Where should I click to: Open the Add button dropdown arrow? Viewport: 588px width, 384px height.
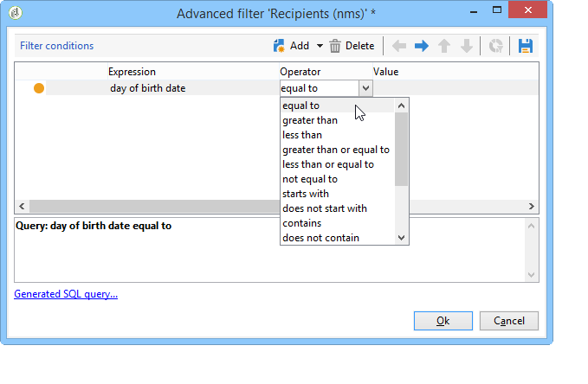(319, 46)
